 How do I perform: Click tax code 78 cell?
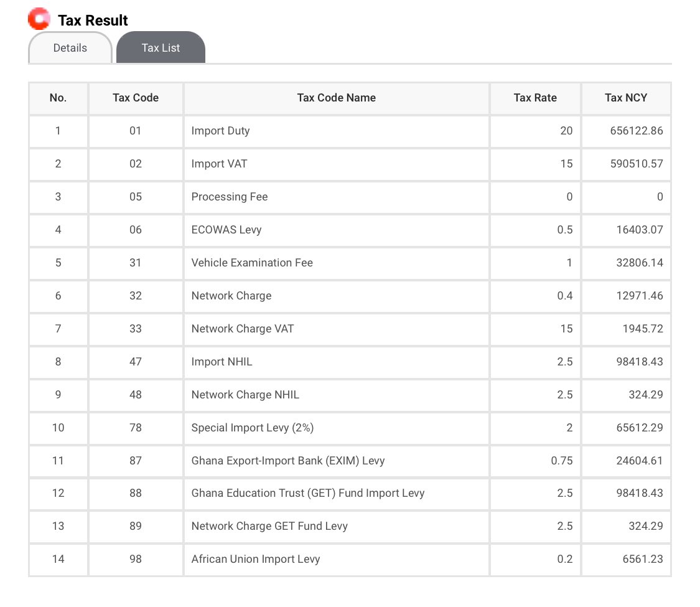point(136,428)
